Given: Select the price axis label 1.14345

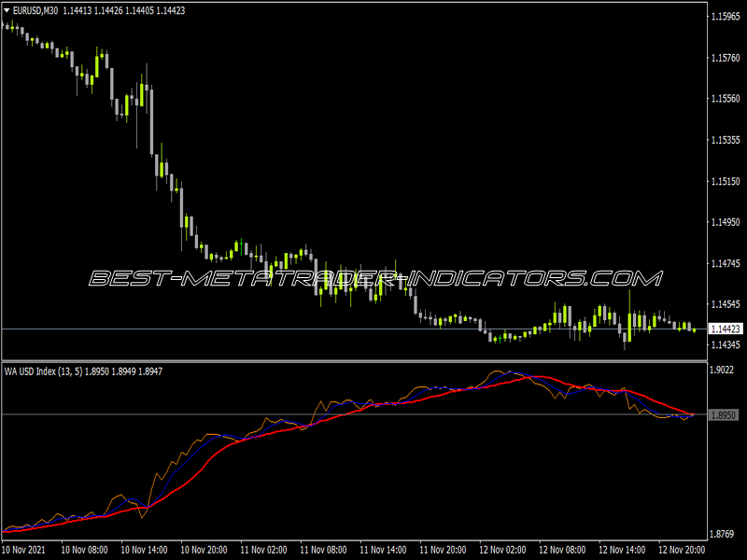Looking at the screenshot, I should (x=726, y=344).
